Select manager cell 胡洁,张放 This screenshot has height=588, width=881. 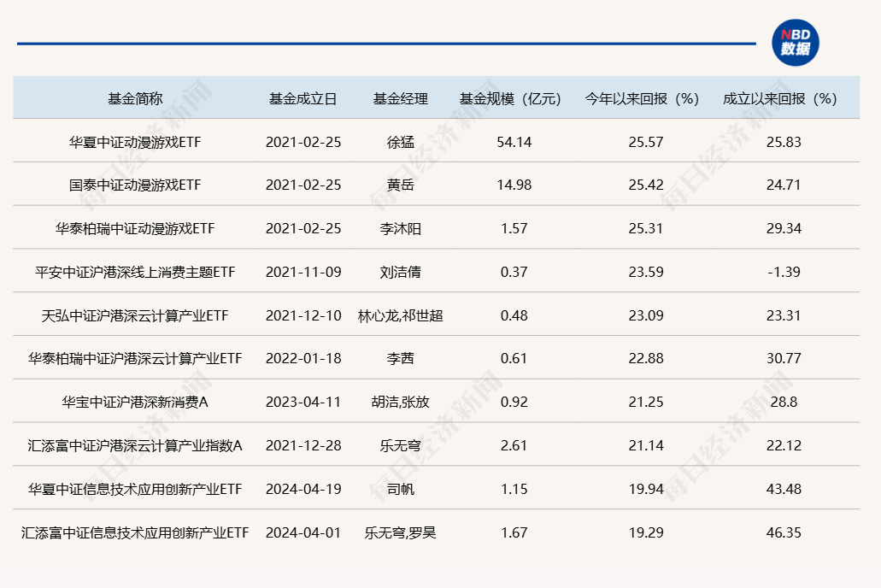401,403
